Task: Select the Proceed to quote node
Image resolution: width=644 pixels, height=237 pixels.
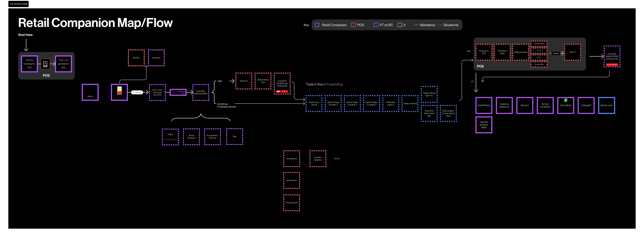Action: coord(502,52)
